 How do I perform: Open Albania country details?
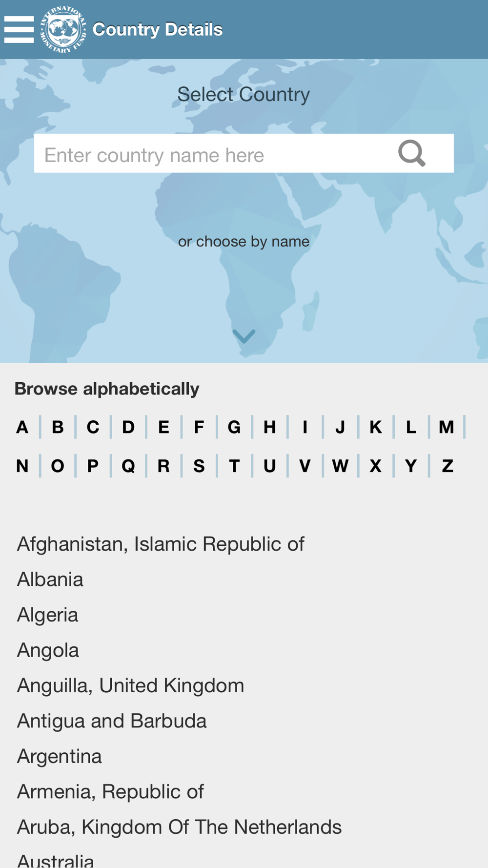tap(50, 579)
